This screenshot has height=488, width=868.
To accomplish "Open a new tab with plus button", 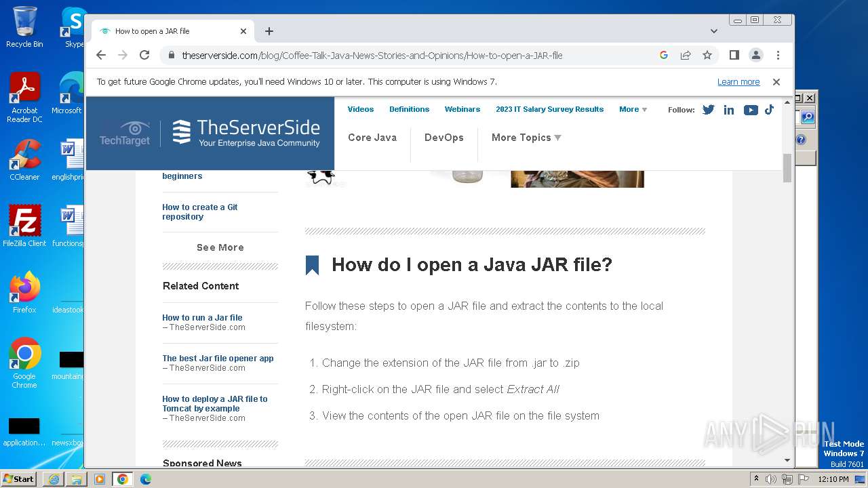I will point(269,31).
